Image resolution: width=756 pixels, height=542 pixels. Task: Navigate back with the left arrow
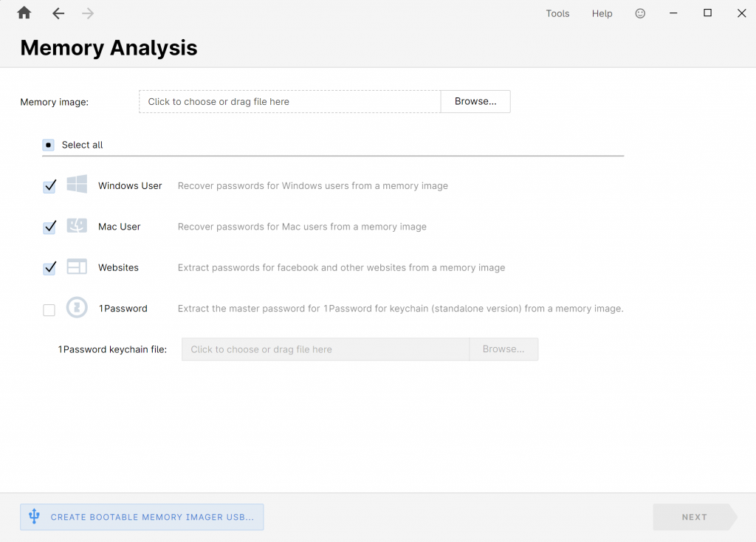[x=58, y=13]
